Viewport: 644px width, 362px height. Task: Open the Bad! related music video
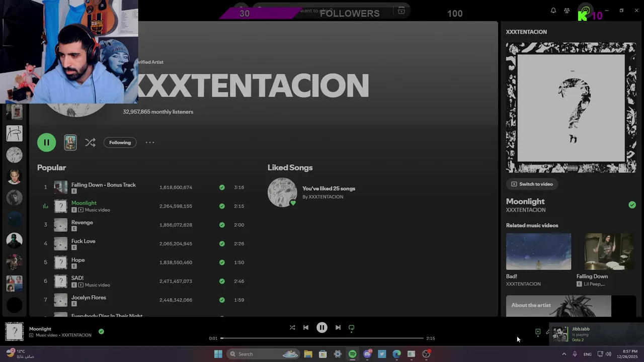tap(538, 251)
